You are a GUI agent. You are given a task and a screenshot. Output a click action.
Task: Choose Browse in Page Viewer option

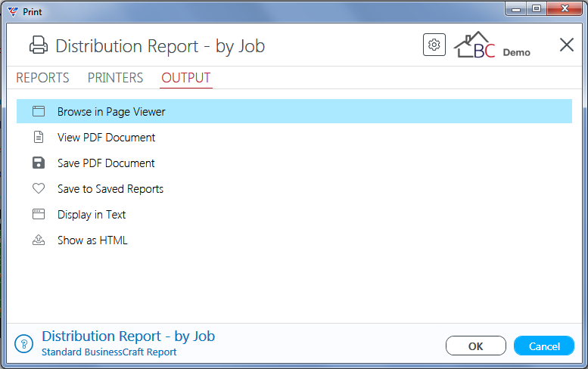tap(294, 111)
